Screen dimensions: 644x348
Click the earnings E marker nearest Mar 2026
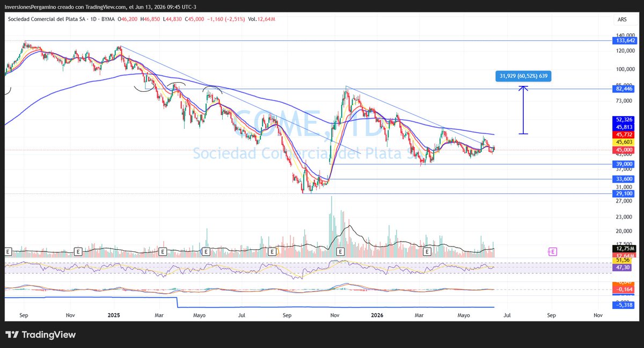click(428, 251)
